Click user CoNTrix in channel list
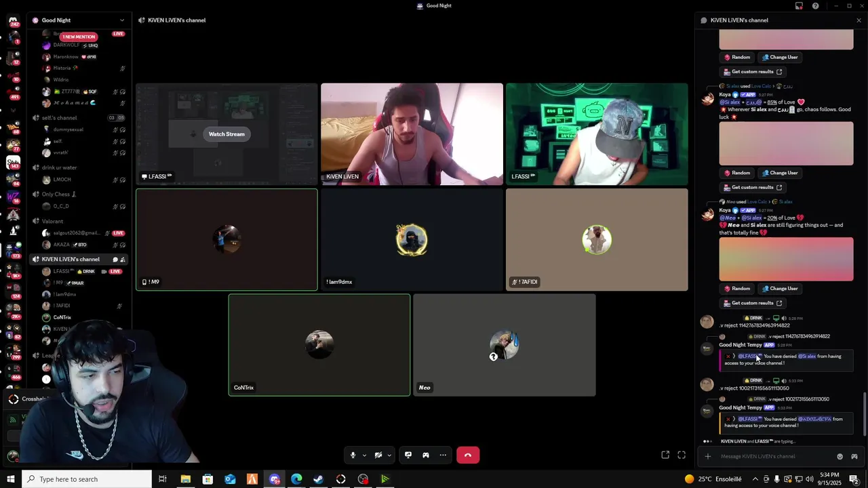 pyautogui.click(x=62, y=317)
